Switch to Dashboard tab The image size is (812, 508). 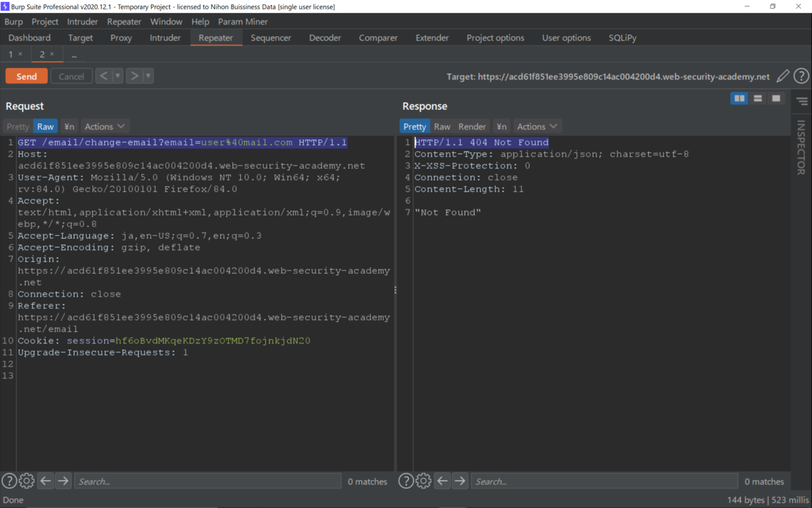(30, 38)
